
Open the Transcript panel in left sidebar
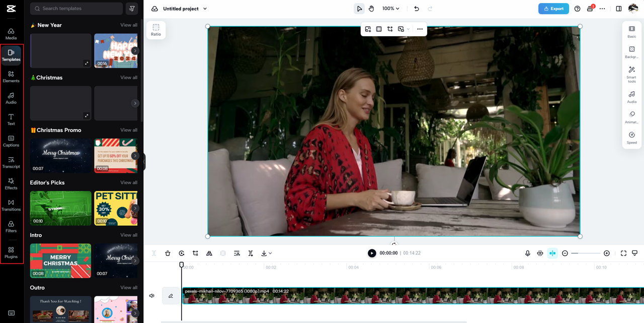coord(11,162)
